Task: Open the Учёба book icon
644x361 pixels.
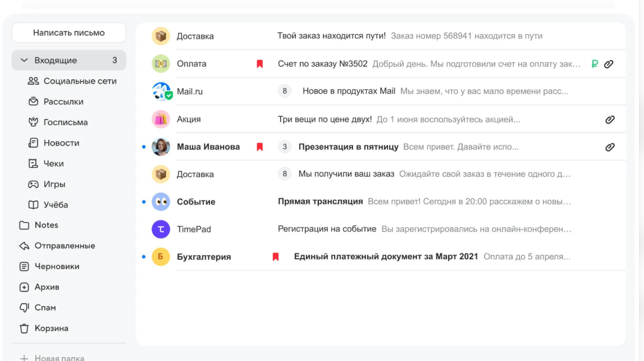Action: (x=33, y=204)
